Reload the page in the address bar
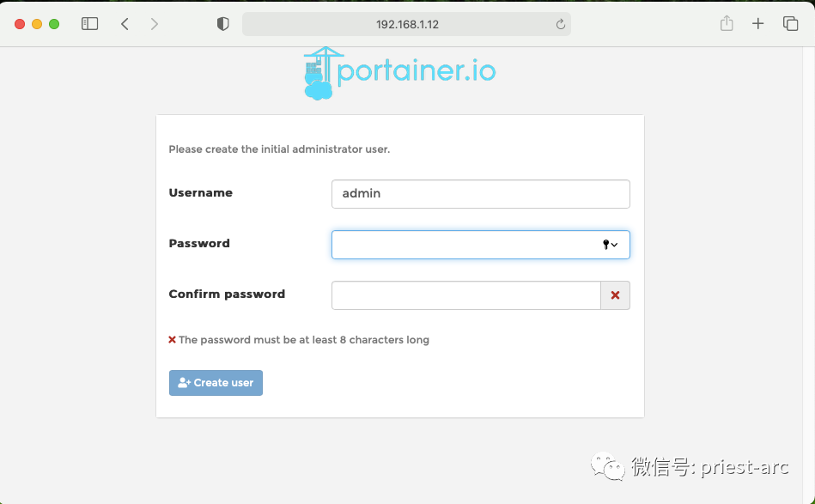Image resolution: width=815 pixels, height=504 pixels. pyautogui.click(x=560, y=24)
